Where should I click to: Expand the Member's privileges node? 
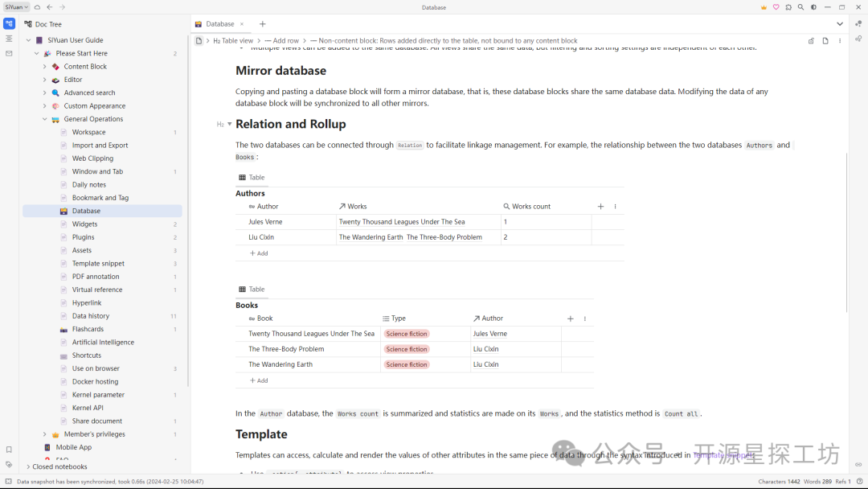45,434
